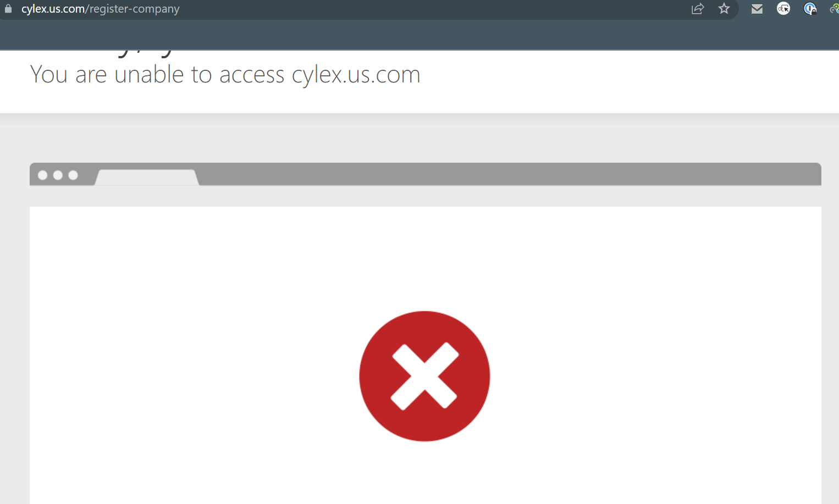Open the mail envelope extension
The width and height of the screenshot is (839, 504).
tap(757, 9)
